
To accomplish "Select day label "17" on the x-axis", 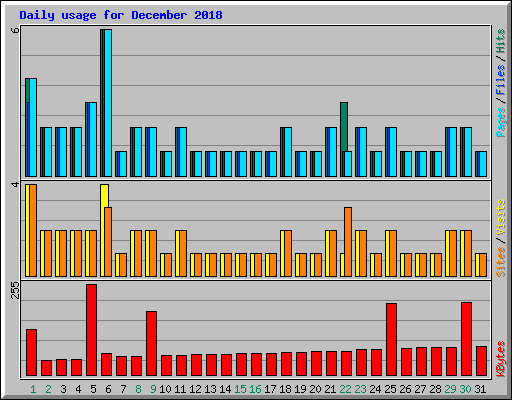I will pos(270,389).
